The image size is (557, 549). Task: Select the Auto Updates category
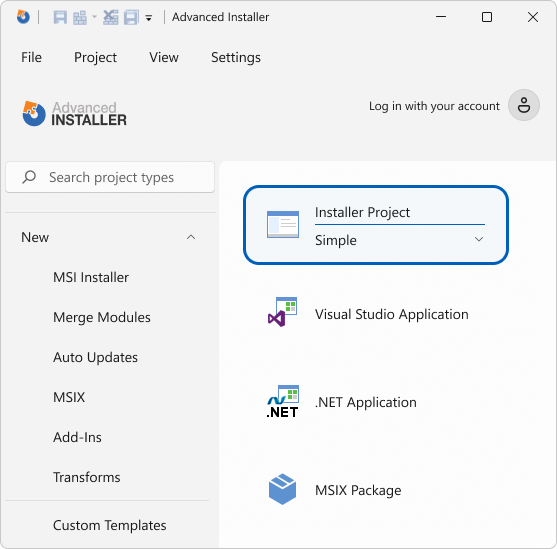(95, 357)
